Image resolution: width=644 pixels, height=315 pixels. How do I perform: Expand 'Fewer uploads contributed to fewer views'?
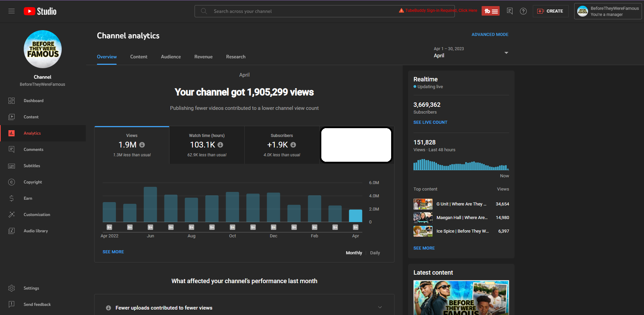(244, 308)
